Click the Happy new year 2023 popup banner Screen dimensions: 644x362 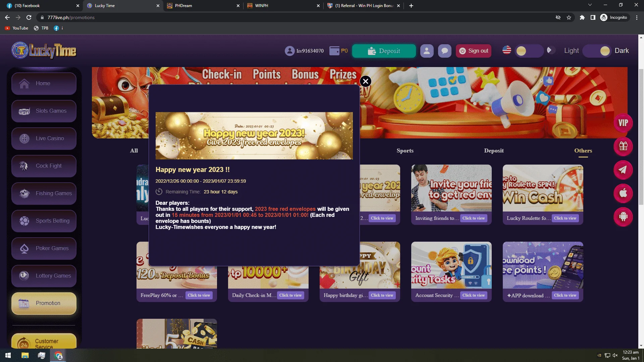tap(254, 136)
